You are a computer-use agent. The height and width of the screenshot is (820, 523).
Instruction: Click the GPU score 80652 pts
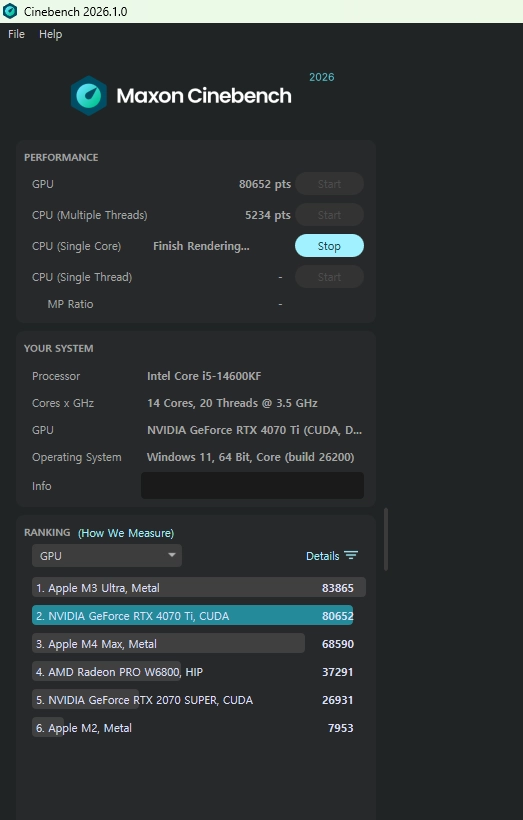[265, 184]
